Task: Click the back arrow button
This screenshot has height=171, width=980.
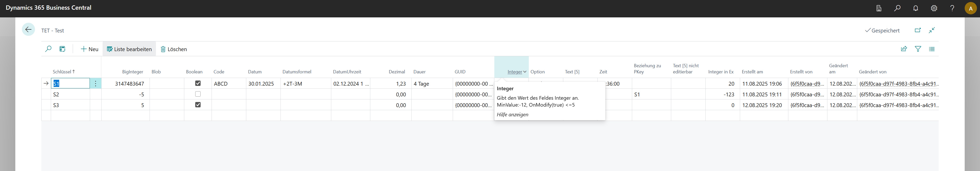Action: [x=28, y=30]
